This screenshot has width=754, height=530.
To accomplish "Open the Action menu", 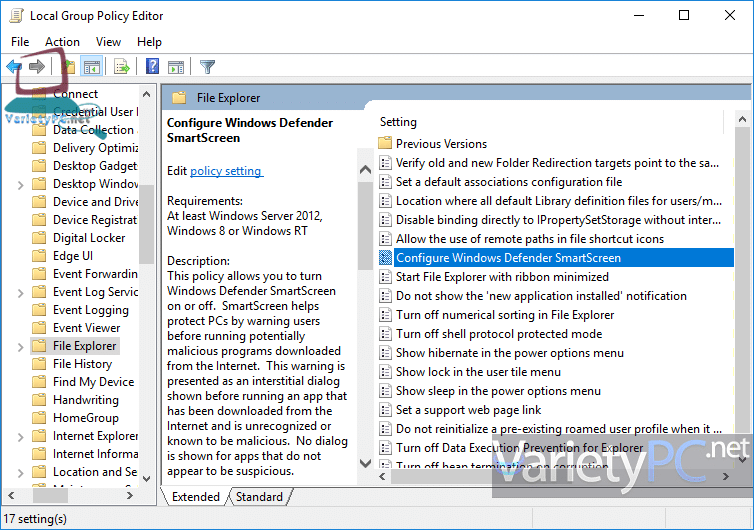I will 63,42.
